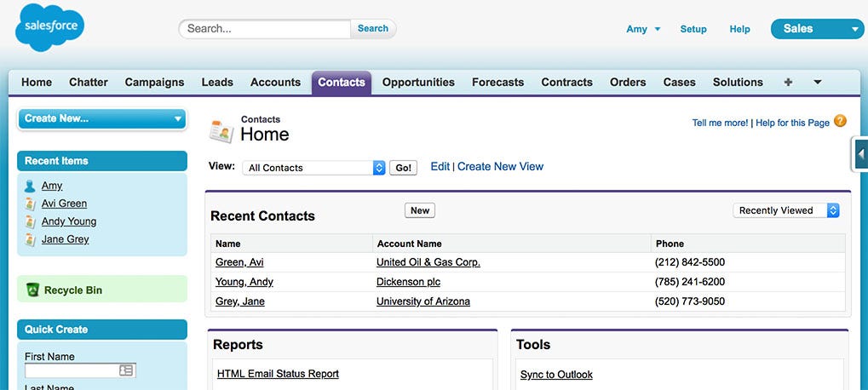Click the Search button

(373, 29)
